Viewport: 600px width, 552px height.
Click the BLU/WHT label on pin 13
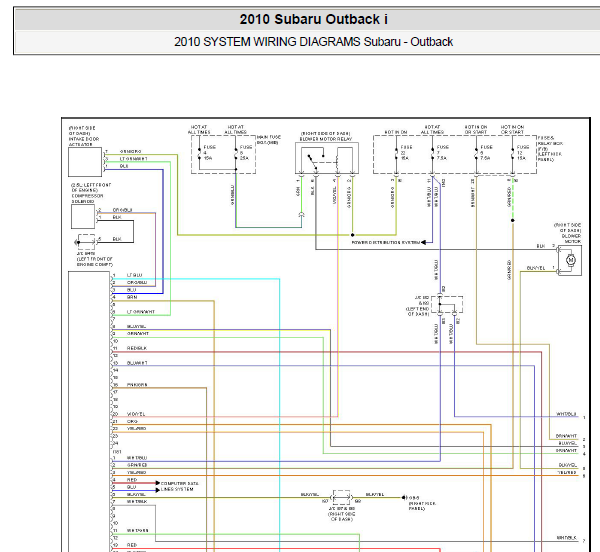point(137,363)
